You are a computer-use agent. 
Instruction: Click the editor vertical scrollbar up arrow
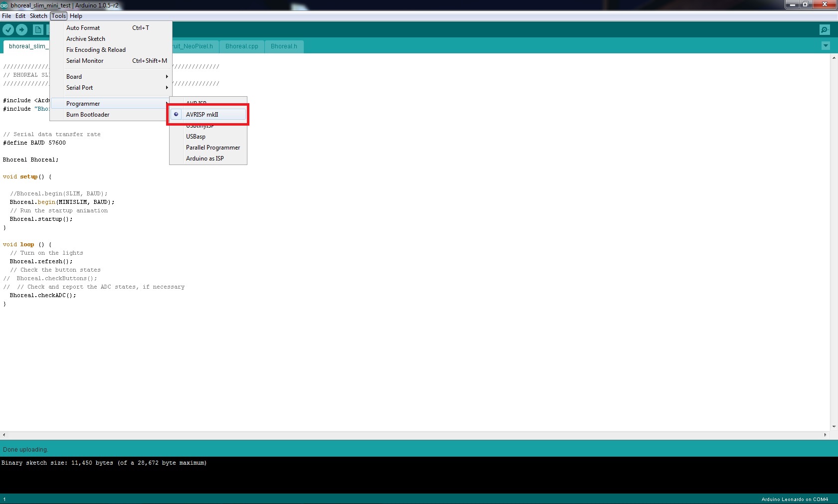click(834, 58)
